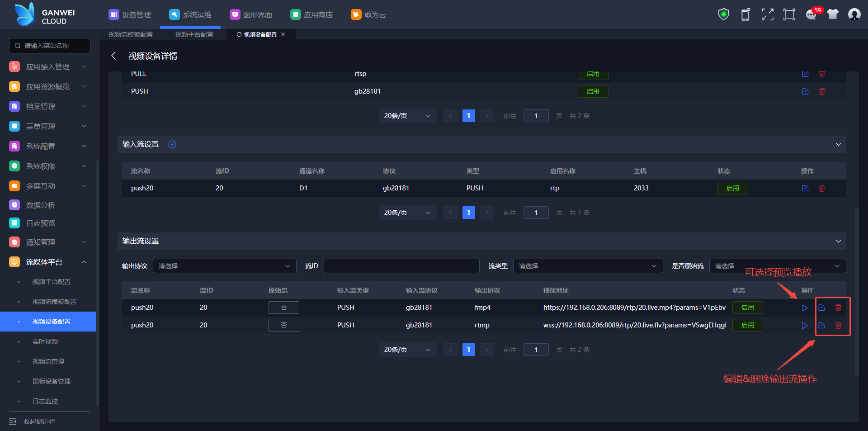This screenshot has width=868, height=431.
Task: Open the 流类型 dropdown filter
Action: tap(587, 266)
